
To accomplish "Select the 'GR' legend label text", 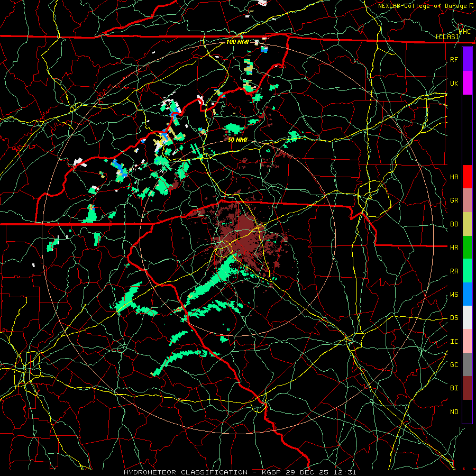I will [454, 200].
